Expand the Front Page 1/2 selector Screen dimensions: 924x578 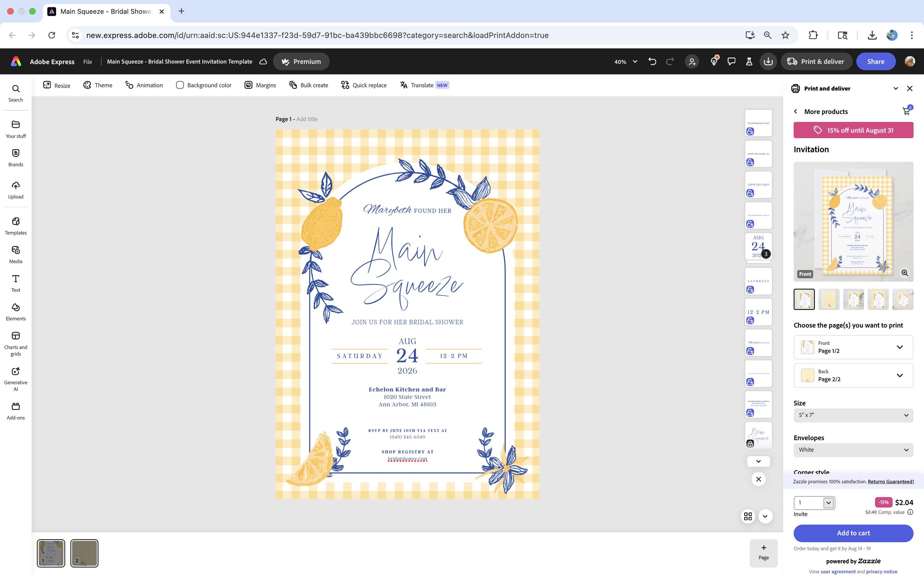(x=853, y=347)
